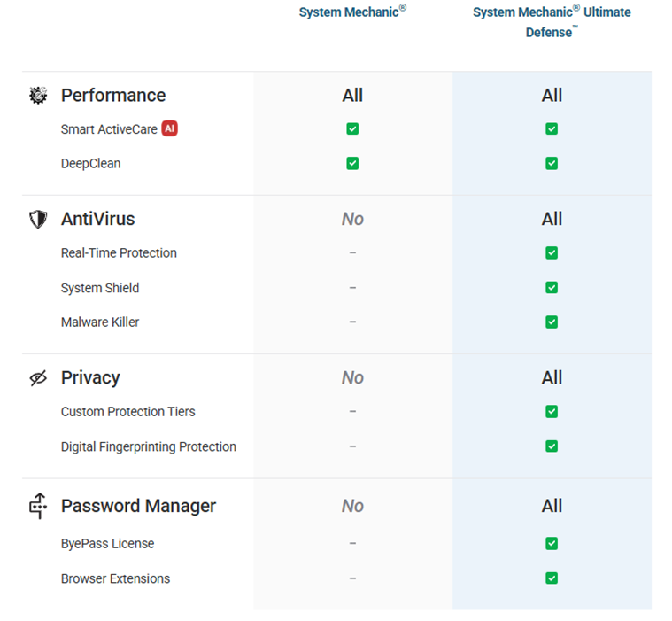Screen dimensions: 672x621
Task: Expand the Password Manager section heading
Action: [x=138, y=506]
